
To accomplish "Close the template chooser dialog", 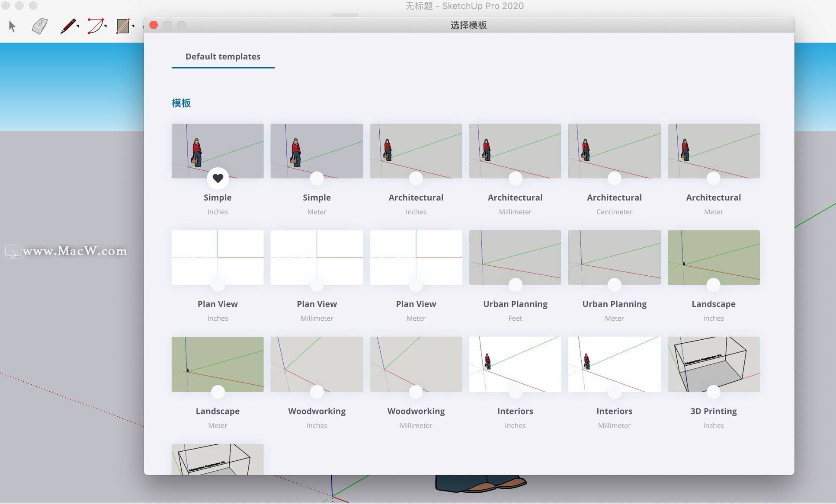I will [x=154, y=25].
